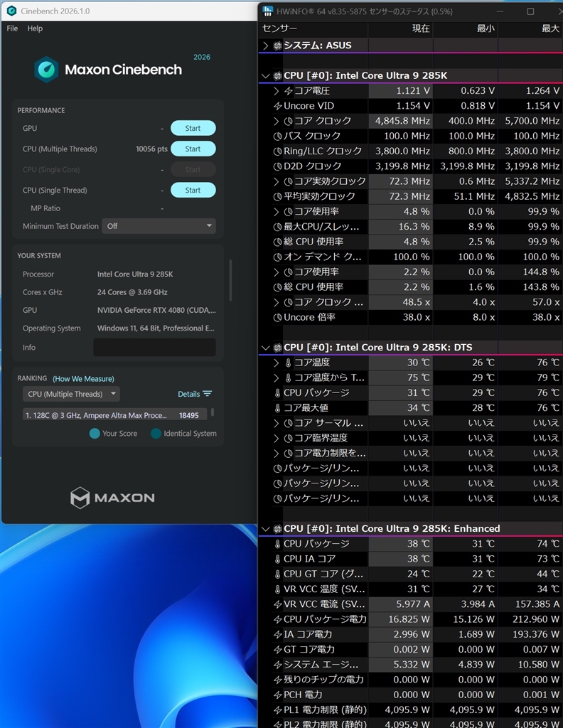
Task: Collapse the CPU [#0] Intel Core Ultra 9 285K group
Action: pos(265,75)
